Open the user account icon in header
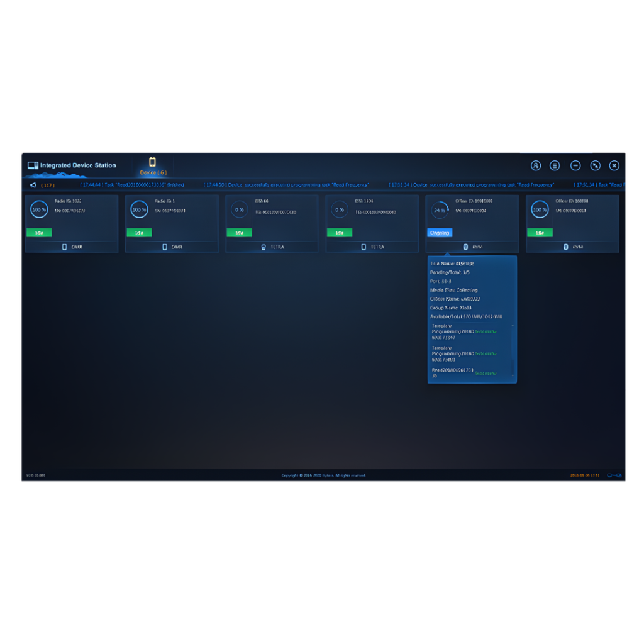Viewport: 644px width, 644px height. click(x=536, y=165)
